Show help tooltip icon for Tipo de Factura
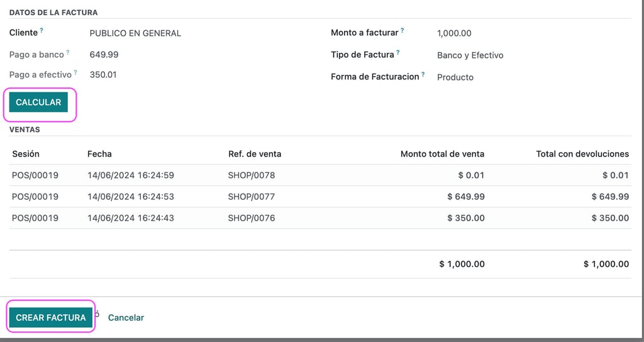This screenshot has height=342, width=644. 397,52
